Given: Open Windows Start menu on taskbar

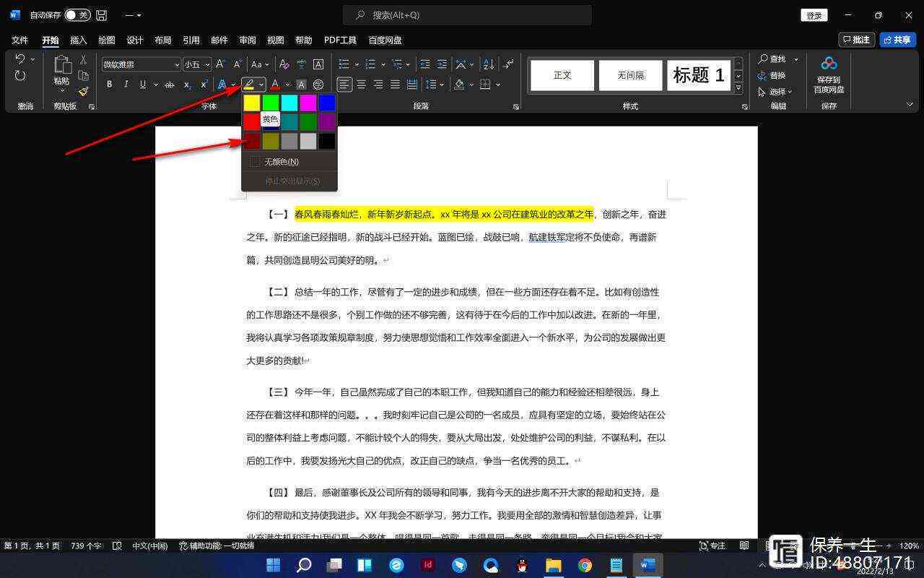Looking at the screenshot, I should coord(274,565).
